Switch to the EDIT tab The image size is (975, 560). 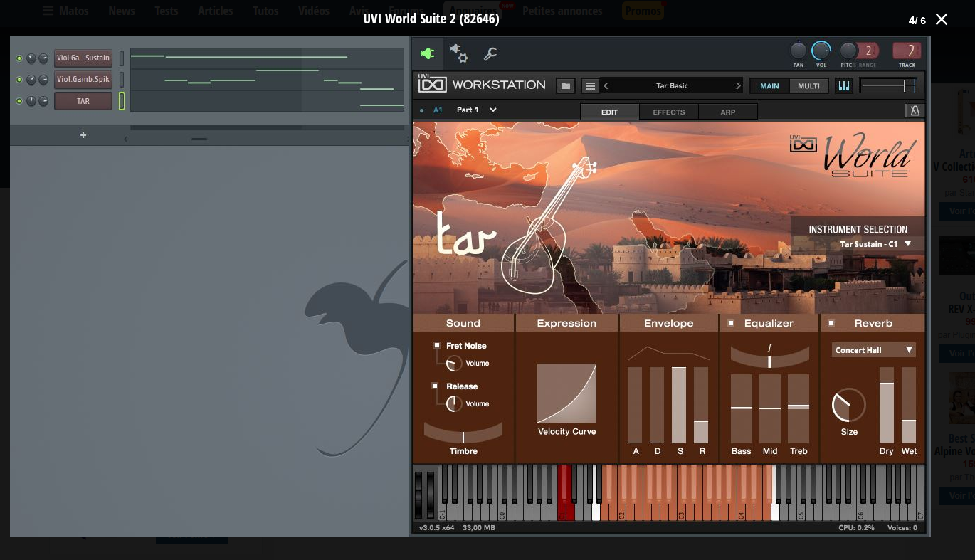click(610, 112)
